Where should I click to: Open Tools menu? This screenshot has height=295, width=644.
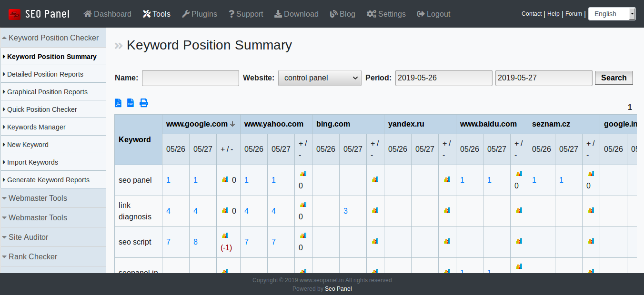(x=157, y=14)
